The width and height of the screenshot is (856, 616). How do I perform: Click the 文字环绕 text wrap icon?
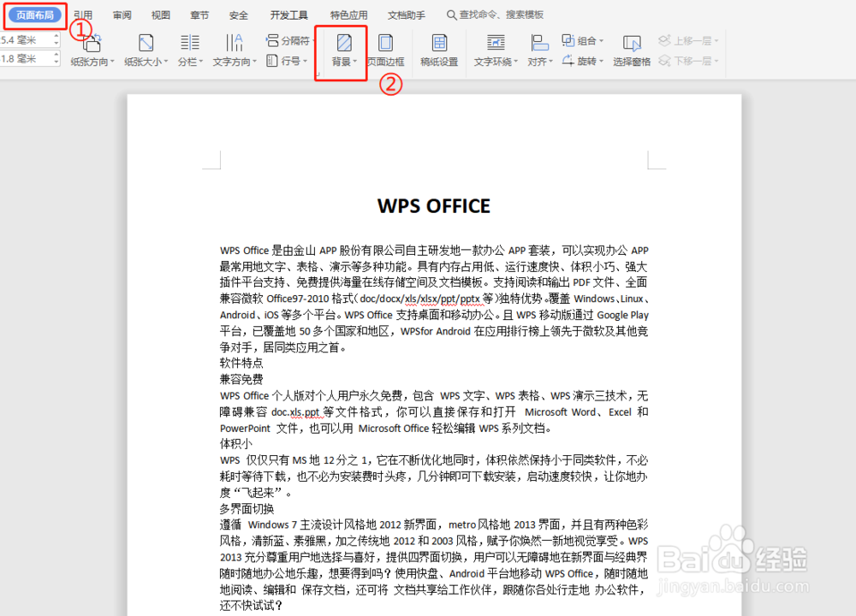coord(496,43)
